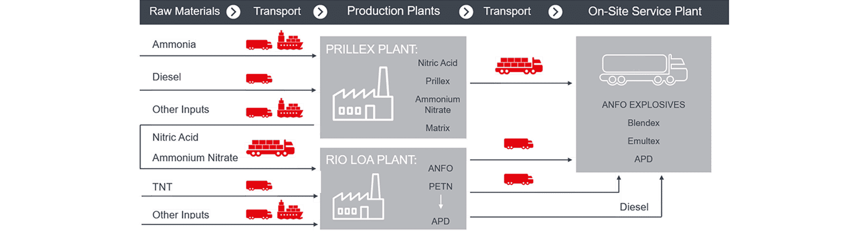
Task: Select the On-Site Service Plant header
Action: [x=645, y=11]
